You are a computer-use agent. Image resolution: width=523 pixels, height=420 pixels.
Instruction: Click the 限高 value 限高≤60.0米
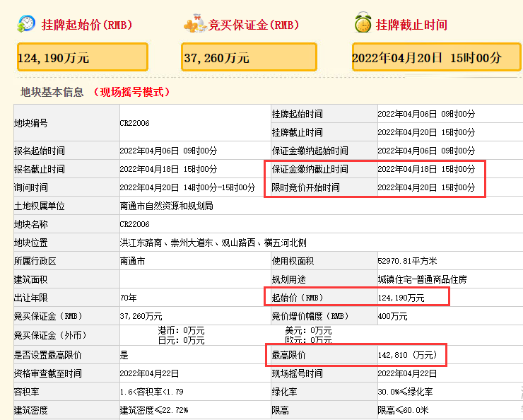point(403,410)
